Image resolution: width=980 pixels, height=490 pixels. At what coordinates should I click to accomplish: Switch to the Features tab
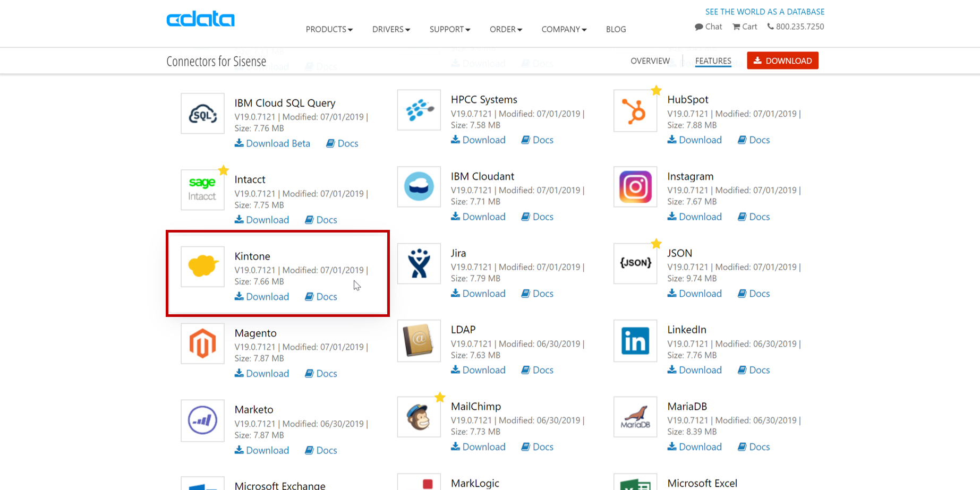(x=713, y=61)
